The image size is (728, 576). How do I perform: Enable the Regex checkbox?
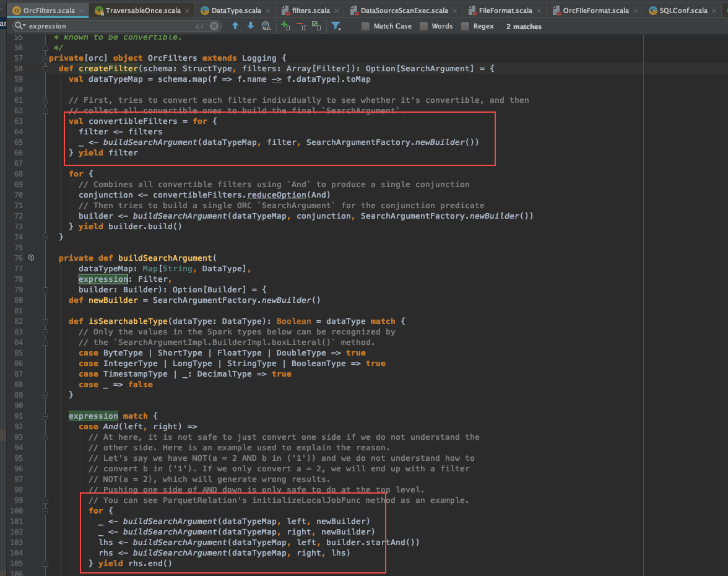click(466, 26)
